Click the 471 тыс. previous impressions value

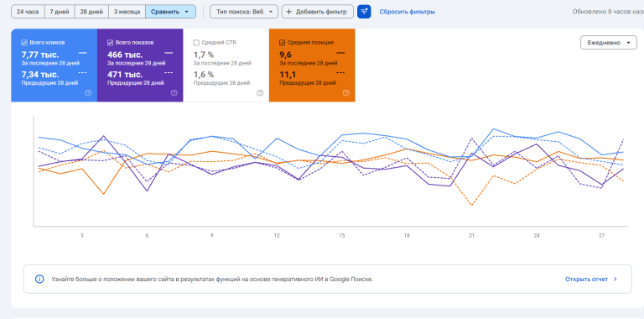pos(125,75)
